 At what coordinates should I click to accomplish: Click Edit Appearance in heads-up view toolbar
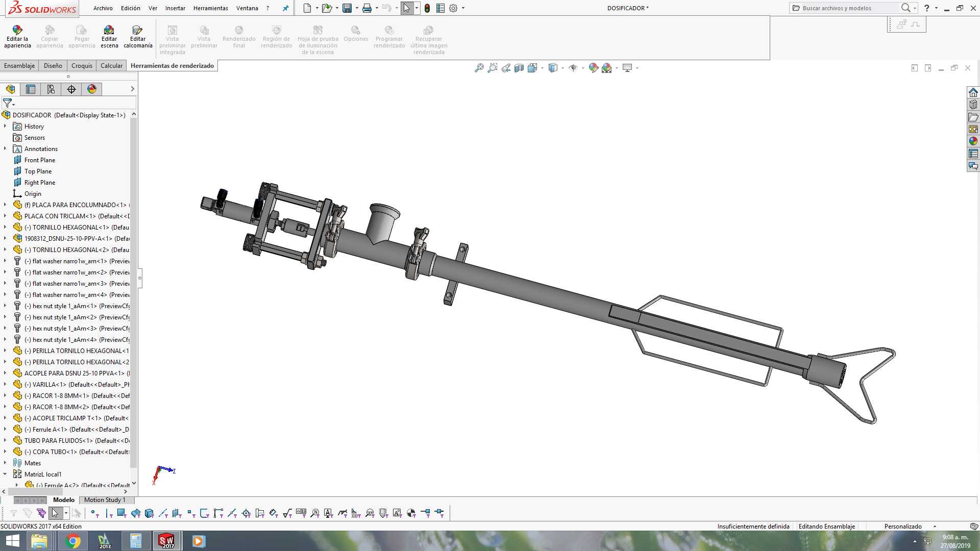click(593, 68)
